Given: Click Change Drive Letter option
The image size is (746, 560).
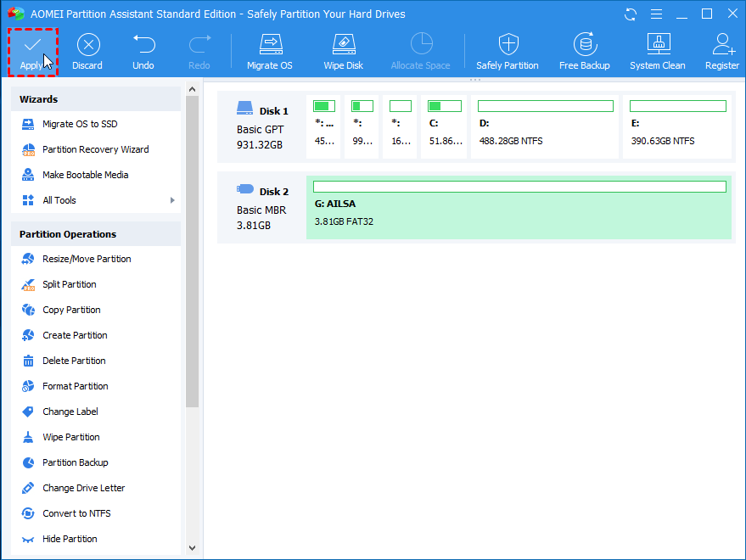Looking at the screenshot, I should 83,488.
